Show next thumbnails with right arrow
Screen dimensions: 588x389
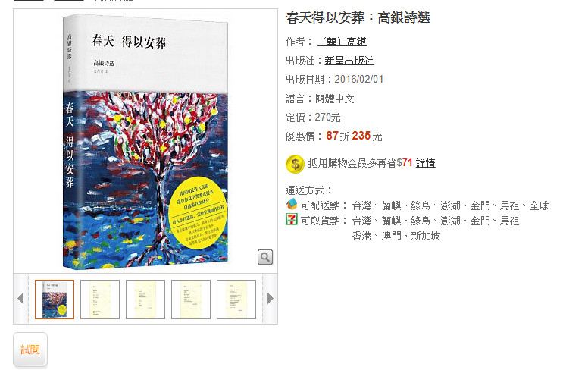pyautogui.click(x=271, y=299)
